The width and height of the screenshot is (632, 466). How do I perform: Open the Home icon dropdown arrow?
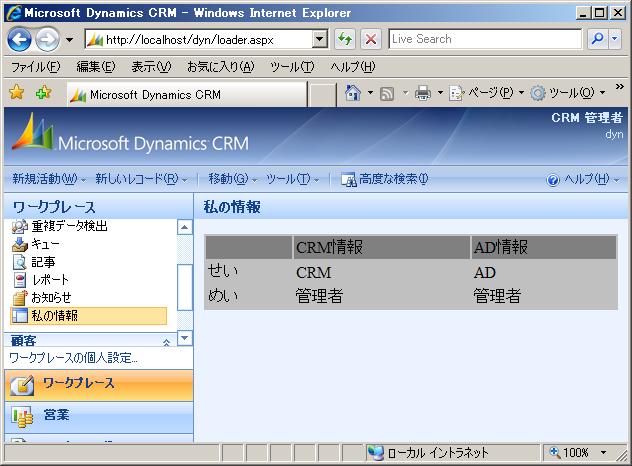pyautogui.click(x=370, y=94)
